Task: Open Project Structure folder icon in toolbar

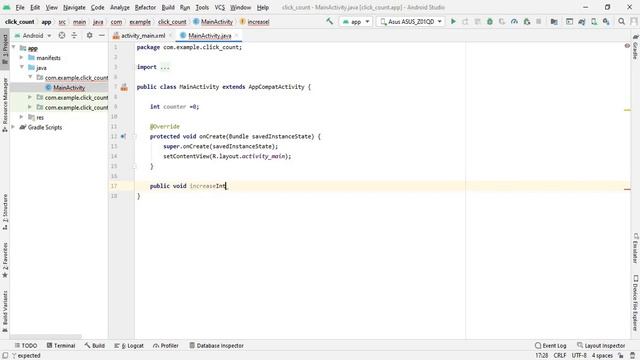Action: pyautogui.click(x=554, y=21)
